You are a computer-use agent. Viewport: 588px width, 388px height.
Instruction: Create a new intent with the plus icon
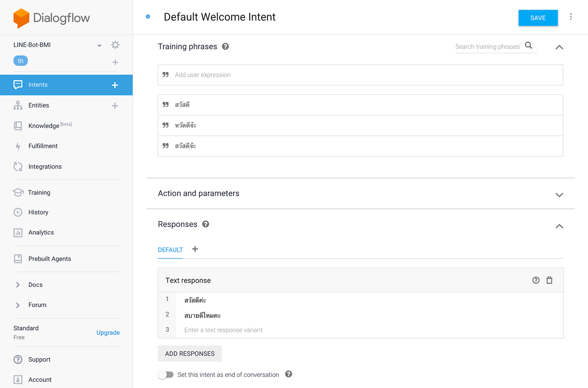click(114, 85)
